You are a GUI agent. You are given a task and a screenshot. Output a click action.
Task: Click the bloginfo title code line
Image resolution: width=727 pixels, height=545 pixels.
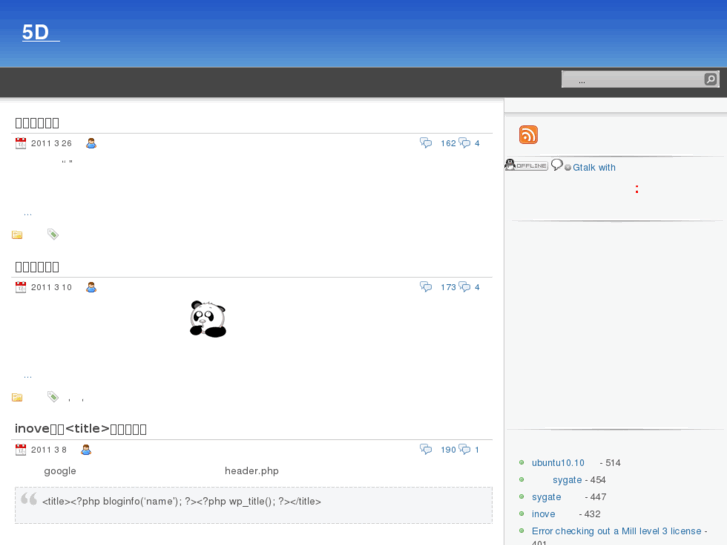pyautogui.click(x=181, y=501)
